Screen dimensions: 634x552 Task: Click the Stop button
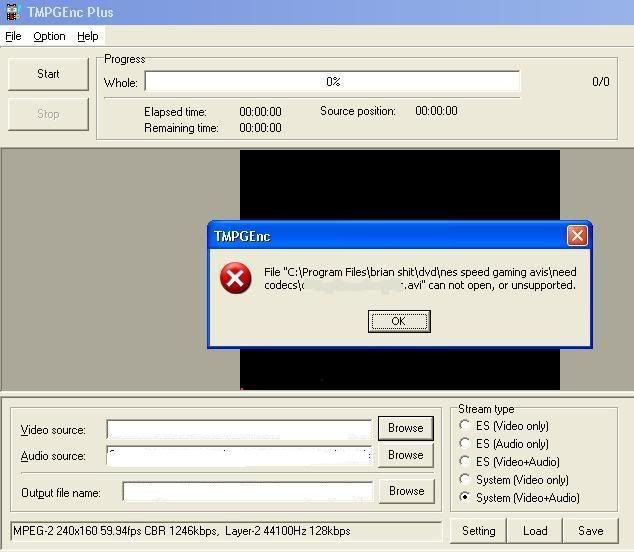pos(48,114)
